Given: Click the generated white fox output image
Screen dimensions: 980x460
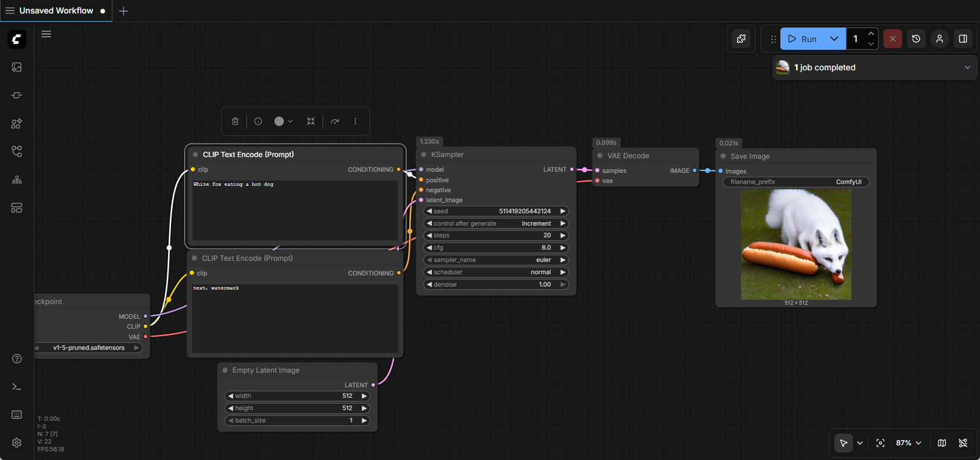Looking at the screenshot, I should tap(796, 244).
